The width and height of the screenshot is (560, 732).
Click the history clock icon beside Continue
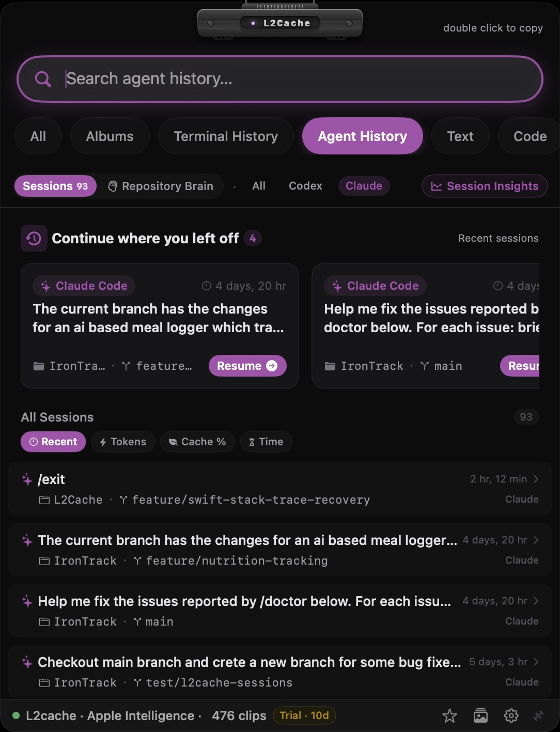(x=34, y=238)
